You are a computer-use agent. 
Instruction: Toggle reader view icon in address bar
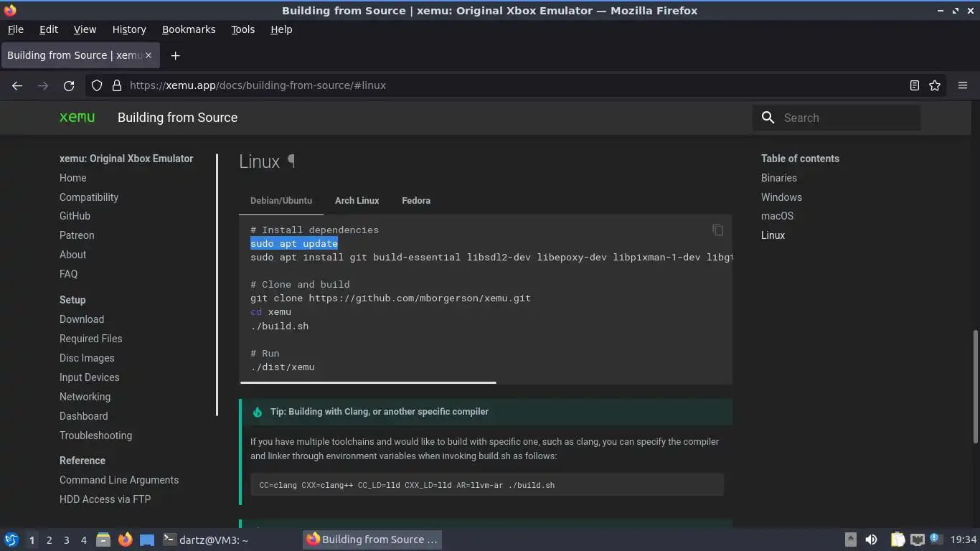click(x=914, y=85)
